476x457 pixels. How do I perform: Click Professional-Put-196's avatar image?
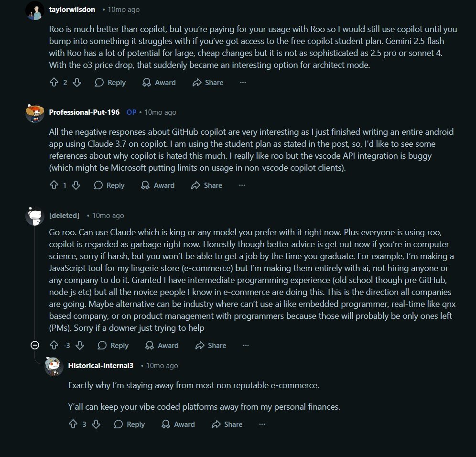35,113
